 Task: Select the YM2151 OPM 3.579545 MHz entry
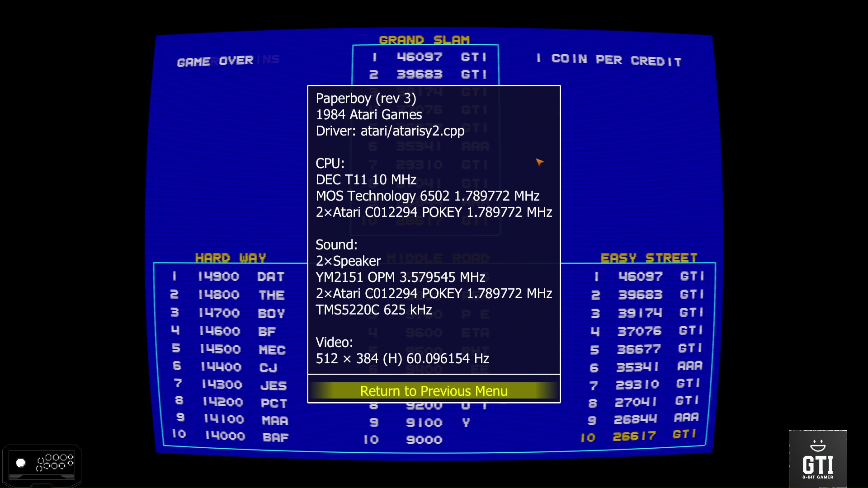point(400,277)
